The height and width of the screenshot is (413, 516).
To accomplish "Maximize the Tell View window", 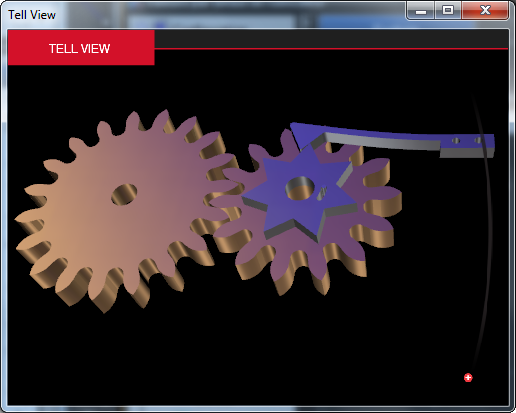I will [x=448, y=11].
